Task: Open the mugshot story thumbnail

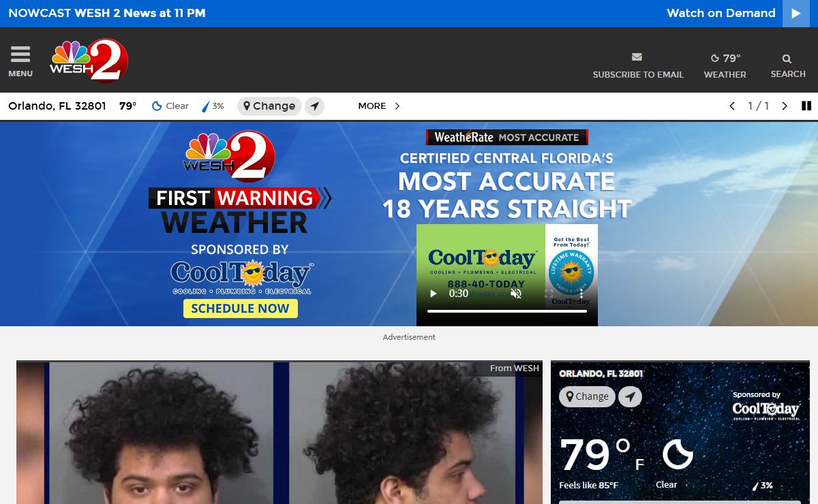Action: (x=279, y=433)
